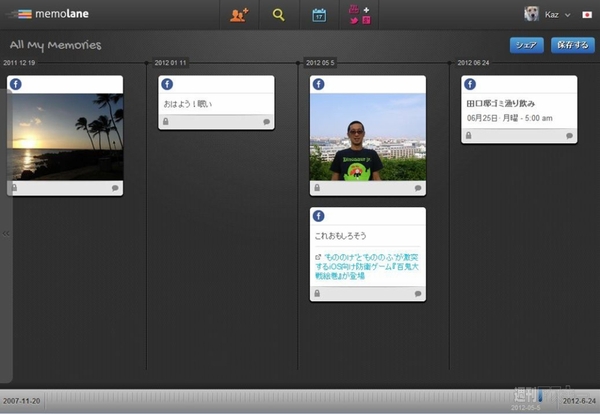Click lock icon on sunset photo card
600x414 pixels.
(x=15, y=187)
